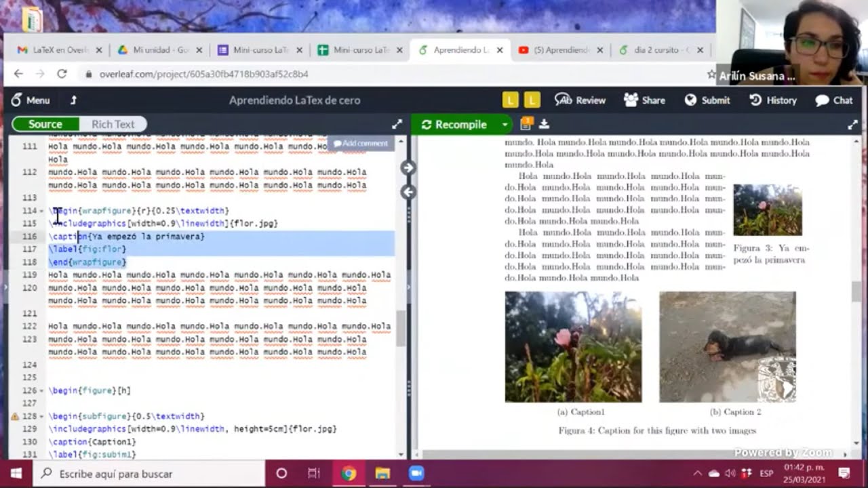868x488 pixels.
Task: Click the dog image in the PDF preview
Action: 727,347
